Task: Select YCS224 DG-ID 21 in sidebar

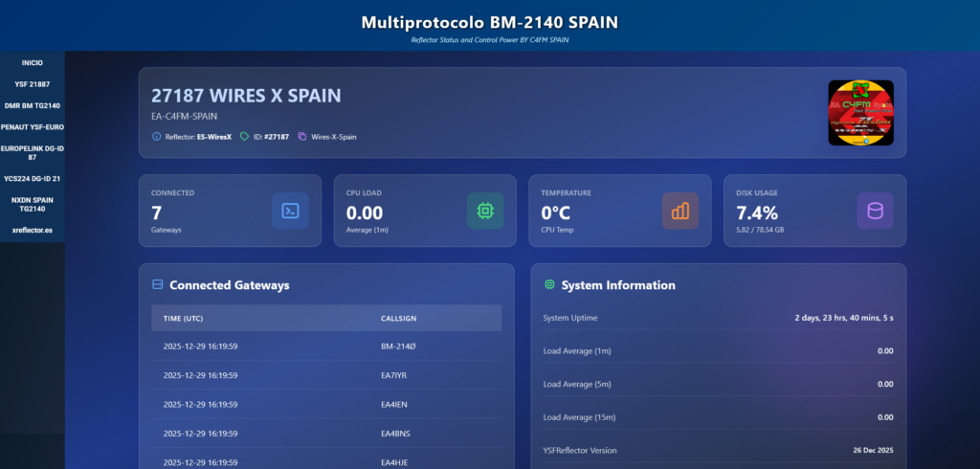Action: coord(33,178)
